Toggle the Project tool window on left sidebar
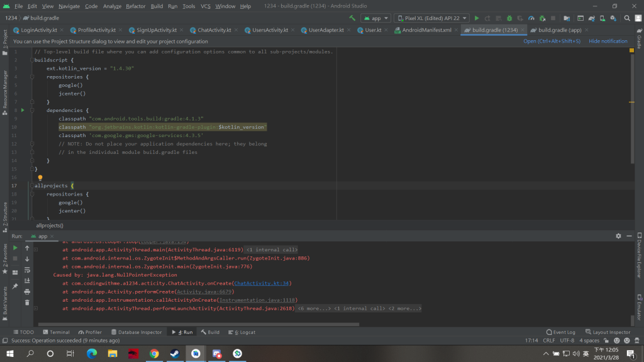 tap(5, 42)
